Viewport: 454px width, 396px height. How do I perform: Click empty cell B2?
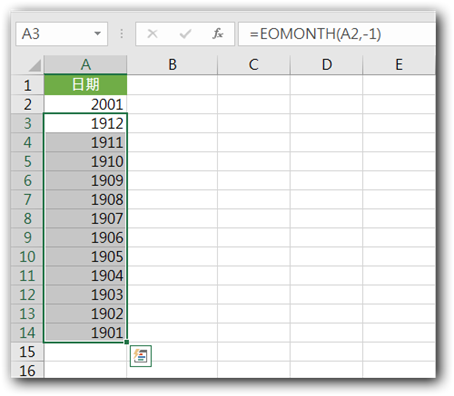(x=172, y=104)
